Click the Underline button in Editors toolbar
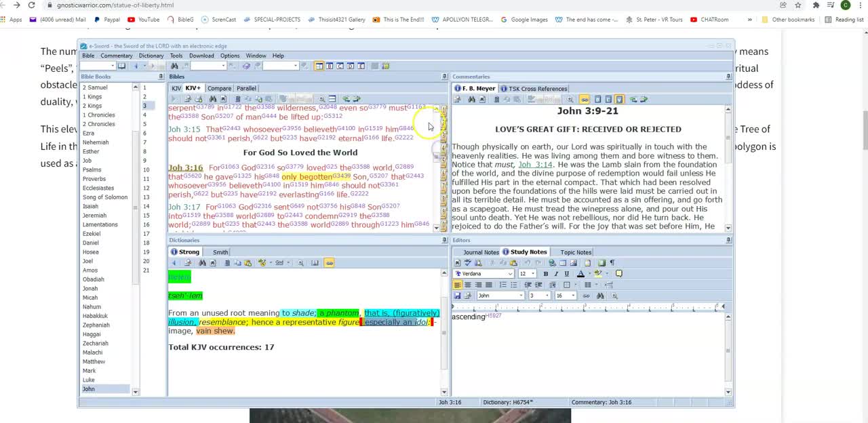The image size is (868, 423). [567, 274]
